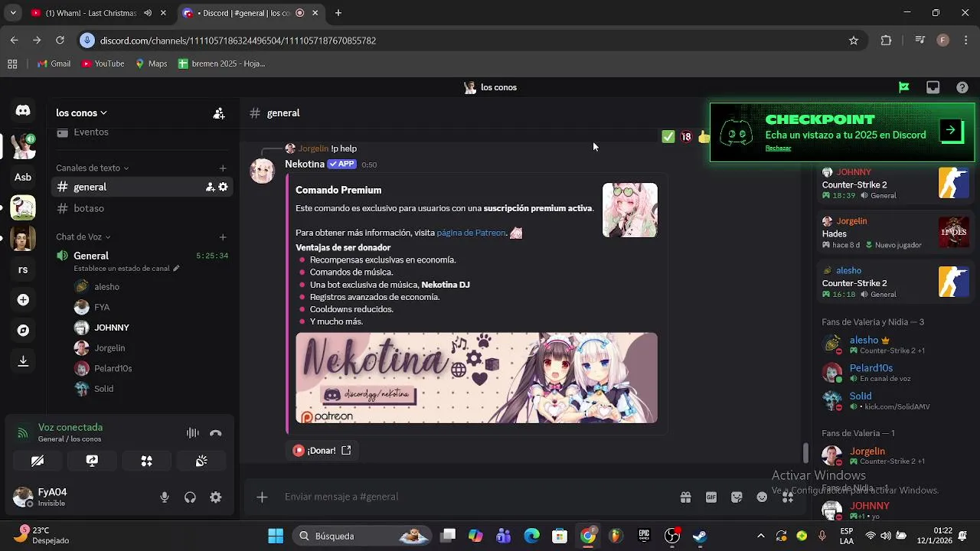Toggle microphone mute for FyA04
The image size is (980, 551).
point(164,497)
